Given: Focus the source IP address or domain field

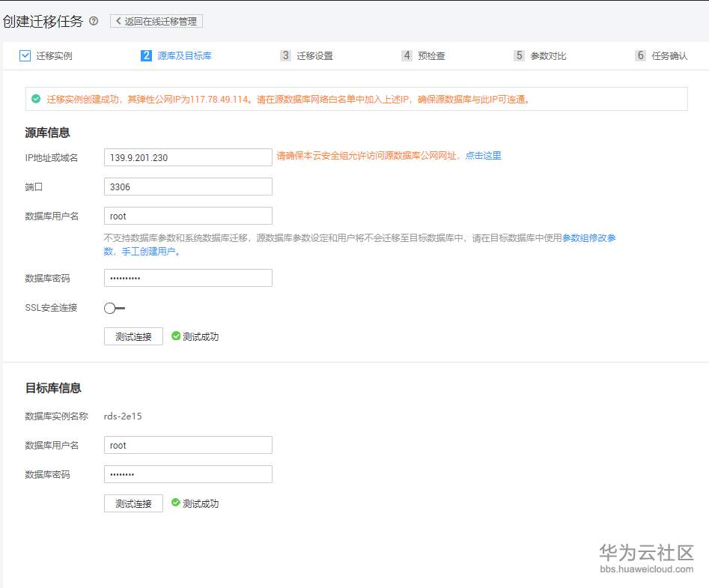Looking at the screenshot, I should click(x=188, y=157).
